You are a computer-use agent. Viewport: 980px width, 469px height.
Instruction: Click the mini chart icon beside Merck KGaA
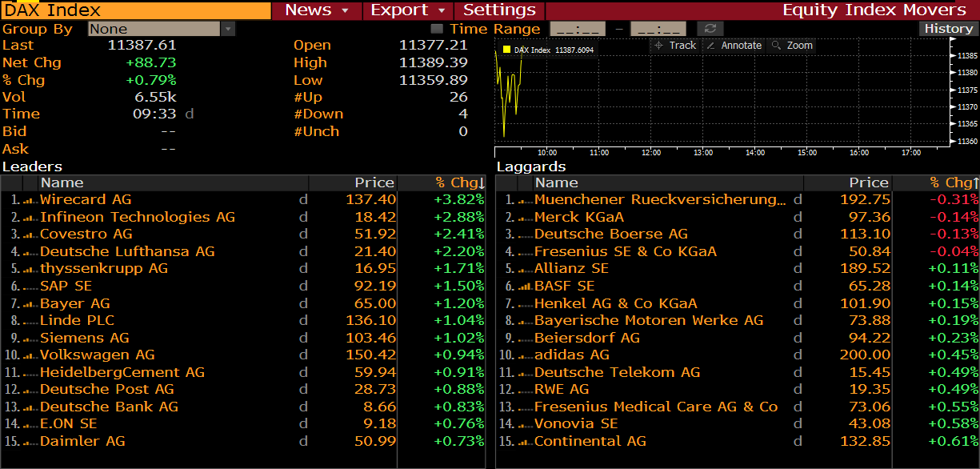point(526,218)
